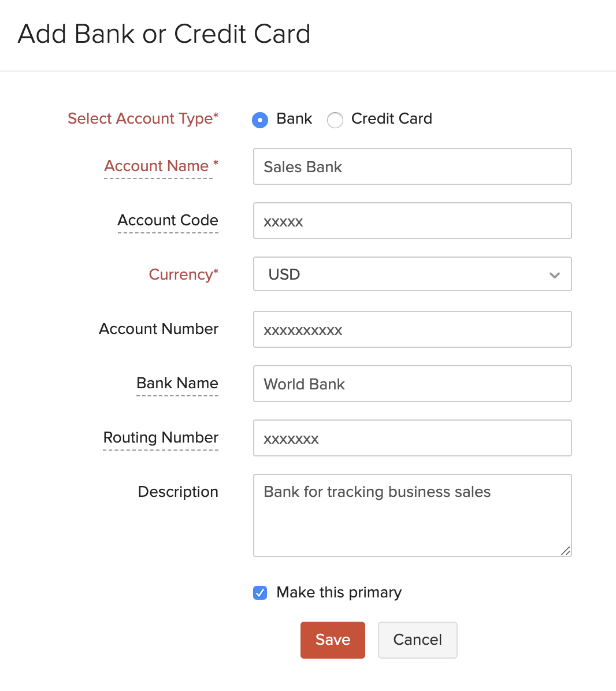The image size is (616, 691).
Task: Click inside the Sales Bank account name field
Action: pos(412,166)
